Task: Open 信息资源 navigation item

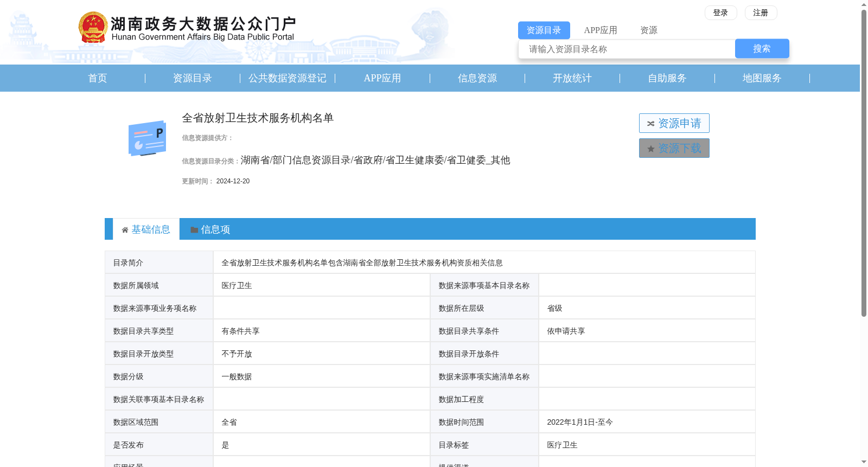Action: click(477, 78)
